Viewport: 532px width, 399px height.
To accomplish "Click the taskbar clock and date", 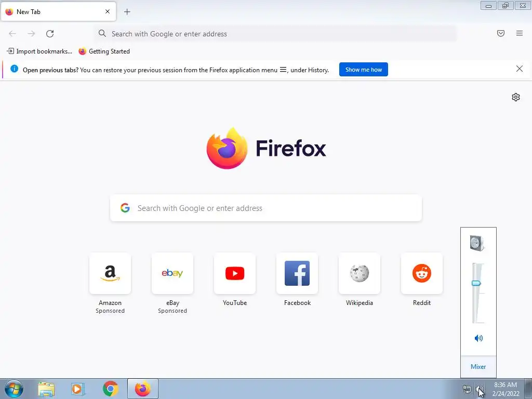I will tap(506, 389).
